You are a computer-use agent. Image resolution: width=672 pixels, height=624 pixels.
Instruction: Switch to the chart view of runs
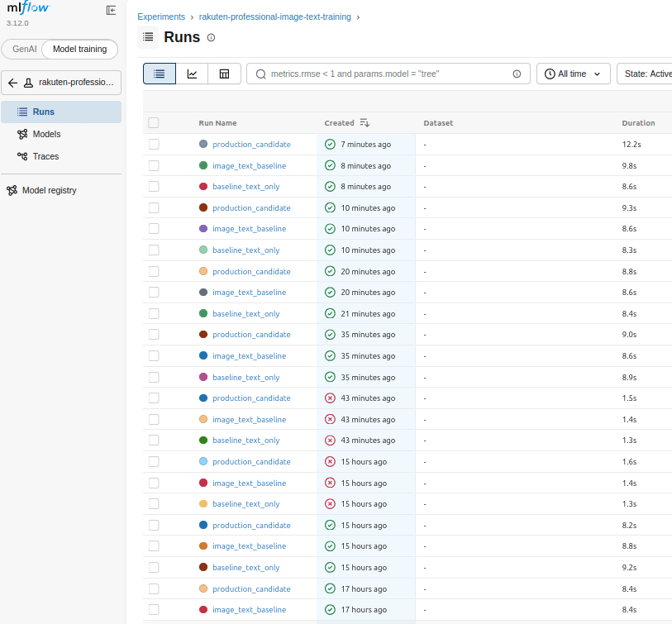pyautogui.click(x=192, y=74)
